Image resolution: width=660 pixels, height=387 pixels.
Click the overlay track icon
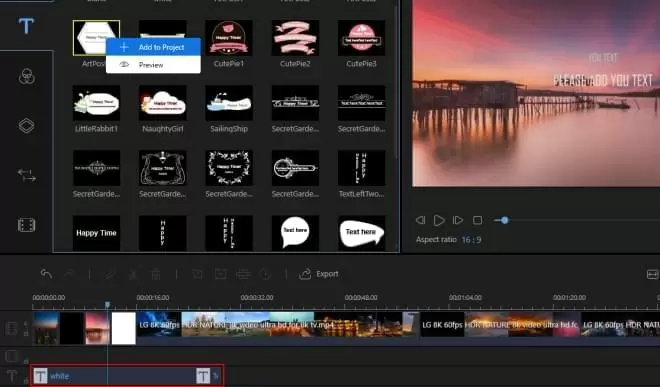[x=12, y=356]
